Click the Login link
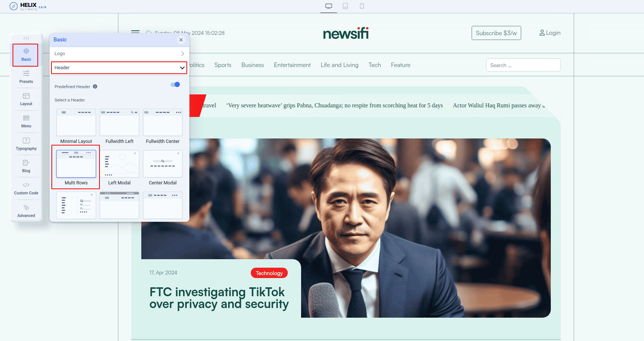The image size is (644, 341). 550,33
